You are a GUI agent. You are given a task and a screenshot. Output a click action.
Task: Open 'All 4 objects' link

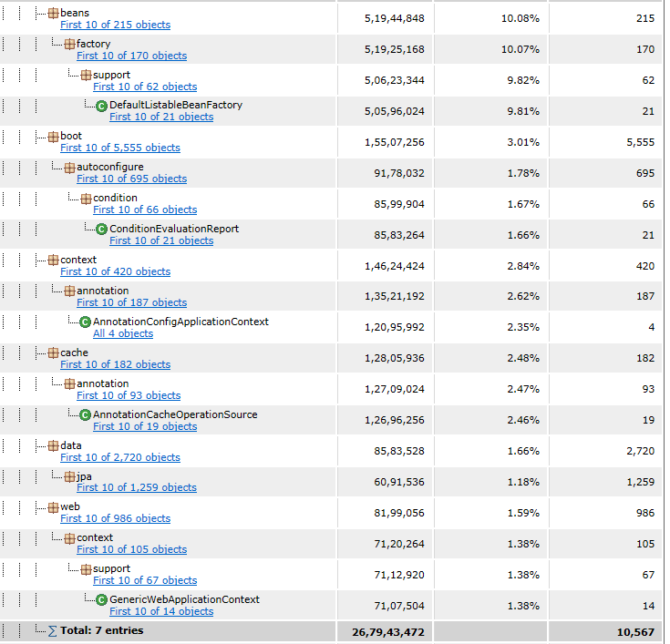tap(123, 333)
